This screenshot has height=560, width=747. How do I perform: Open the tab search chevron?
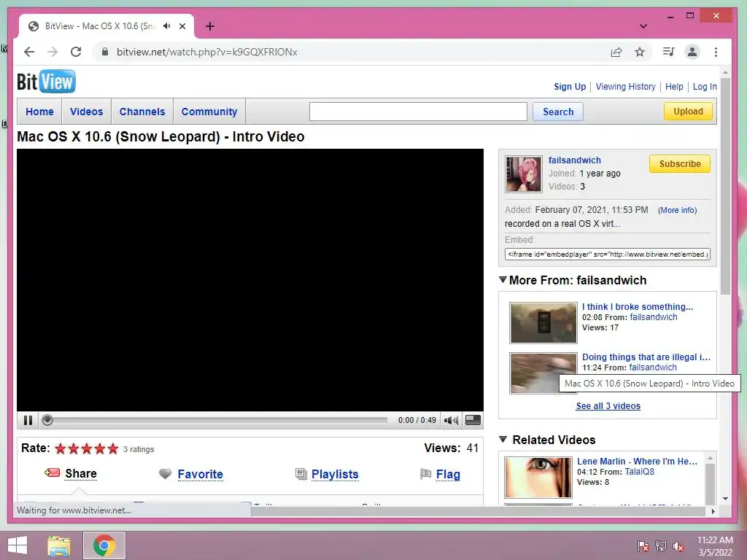click(643, 26)
